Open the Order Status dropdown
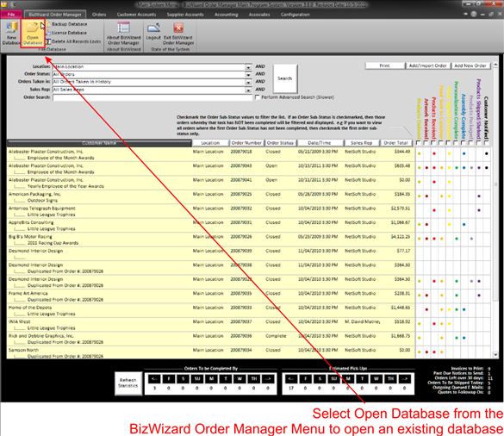 248,75
